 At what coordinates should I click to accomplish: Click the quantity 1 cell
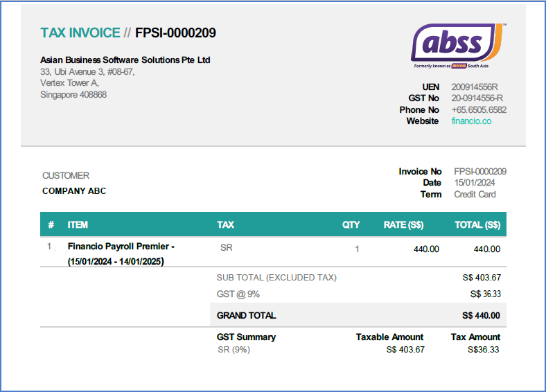coord(357,249)
